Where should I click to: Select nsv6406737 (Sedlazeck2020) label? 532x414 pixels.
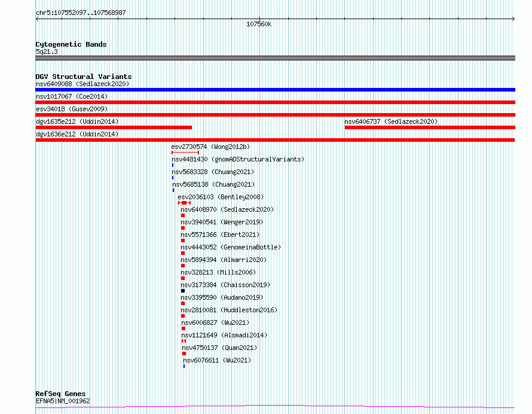click(391, 121)
